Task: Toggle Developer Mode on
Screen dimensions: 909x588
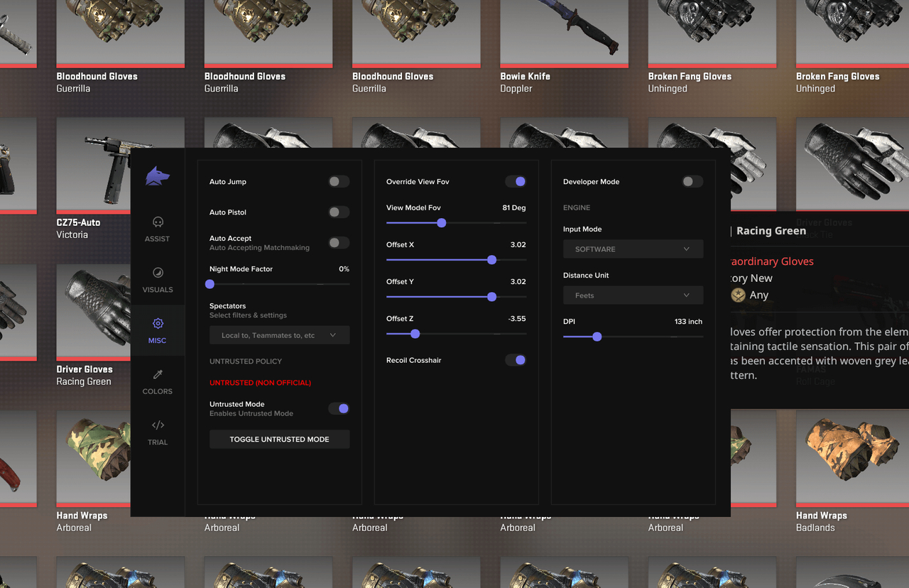Action: 692,181
